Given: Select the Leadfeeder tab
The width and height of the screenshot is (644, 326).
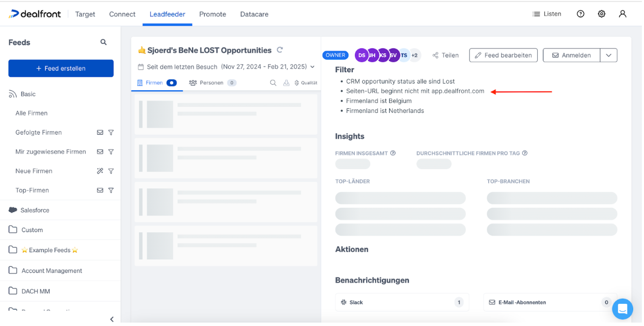Looking at the screenshot, I should click(167, 14).
